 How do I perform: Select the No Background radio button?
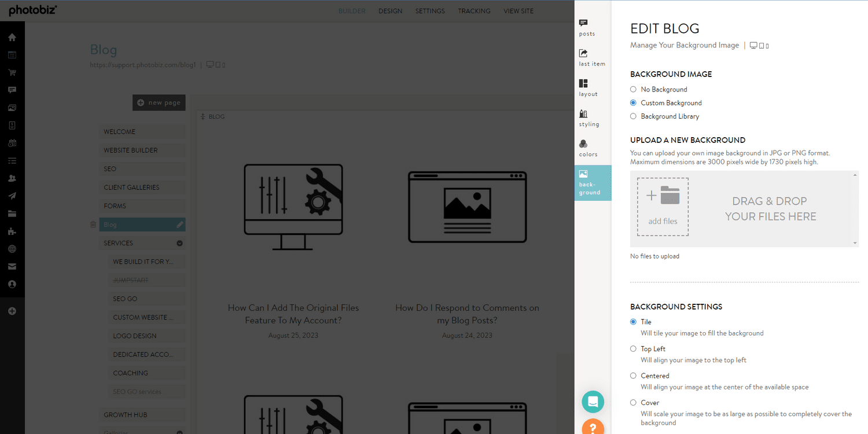[x=633, y=89]
